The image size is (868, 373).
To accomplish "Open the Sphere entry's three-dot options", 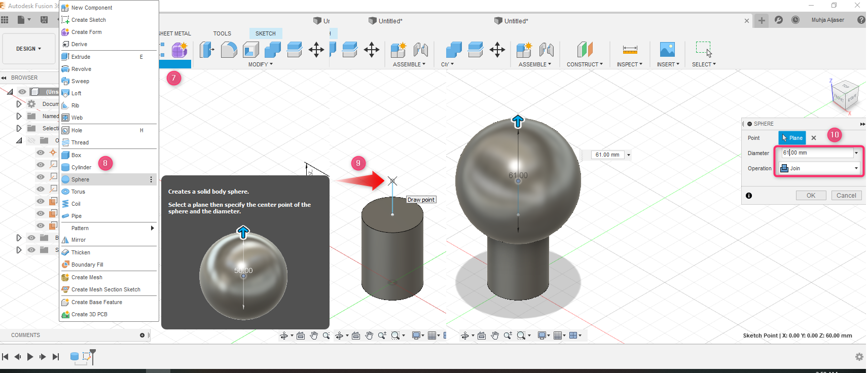I will click(x=151, y=179).
